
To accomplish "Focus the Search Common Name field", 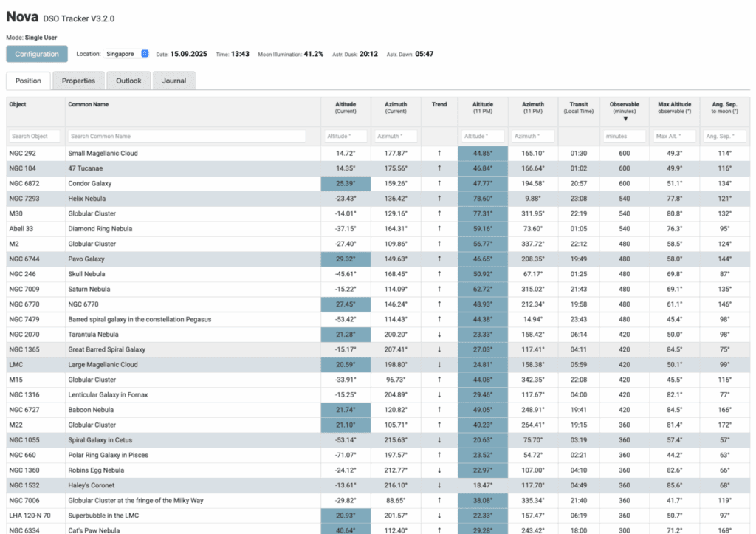I will click(186, 136).
